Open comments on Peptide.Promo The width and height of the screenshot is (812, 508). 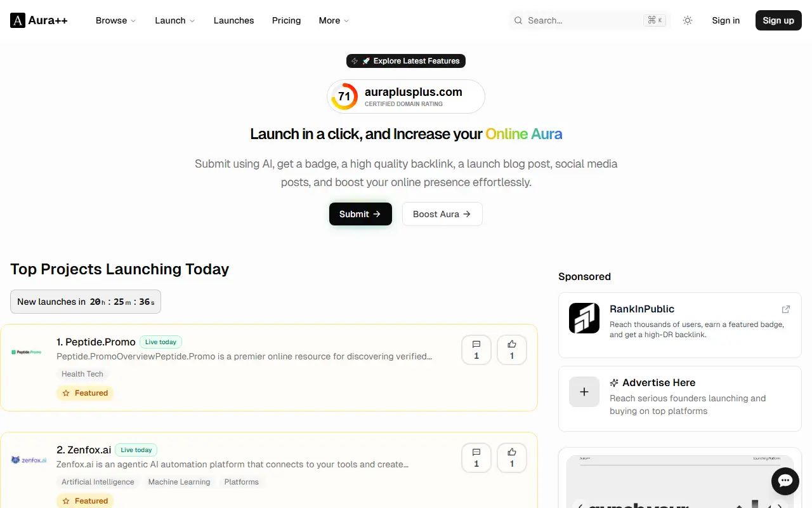[476, 350]
